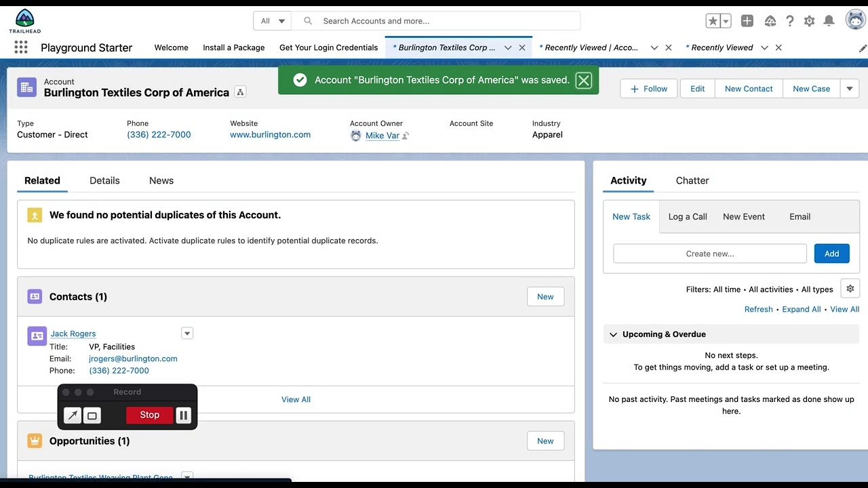Viewport: 868px width, 488px height.
Task: Select the Related tab
Action: (42, 180)
